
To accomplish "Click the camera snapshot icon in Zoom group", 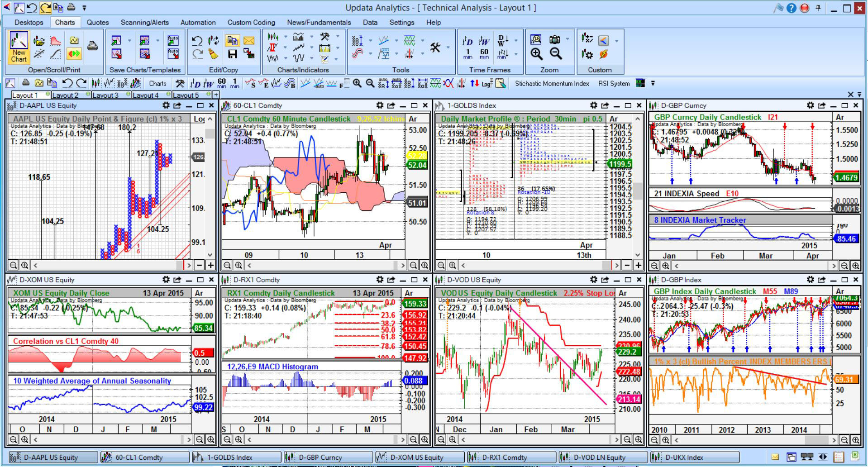I will pos(554,40).
